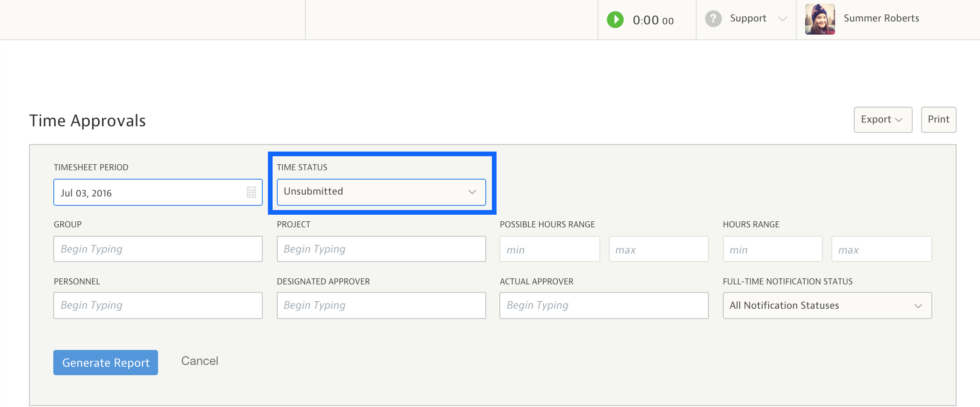Click the Actual Approver field
Image resolution: width=980 pixels, height=407 pixels.
click(604, 305)
